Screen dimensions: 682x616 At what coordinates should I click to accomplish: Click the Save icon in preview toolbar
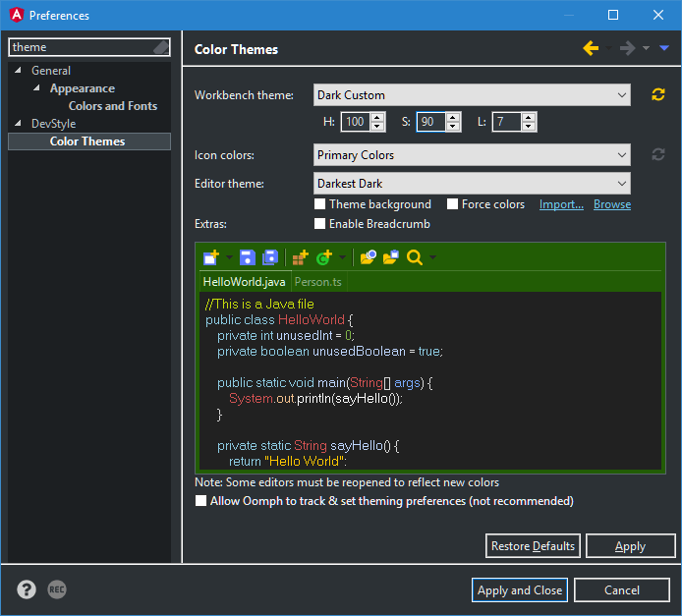tap(248, 257)
